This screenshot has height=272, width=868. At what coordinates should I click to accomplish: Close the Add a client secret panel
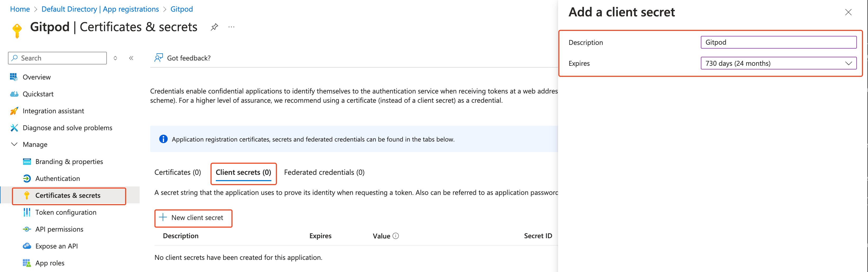pyautogui.click(x=848, y=12)
